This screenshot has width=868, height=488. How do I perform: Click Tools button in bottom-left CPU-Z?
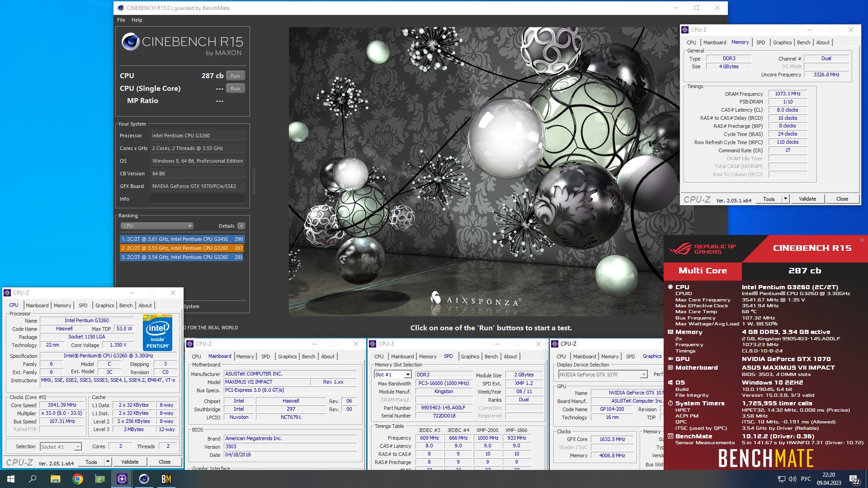(x=91, y=462)
